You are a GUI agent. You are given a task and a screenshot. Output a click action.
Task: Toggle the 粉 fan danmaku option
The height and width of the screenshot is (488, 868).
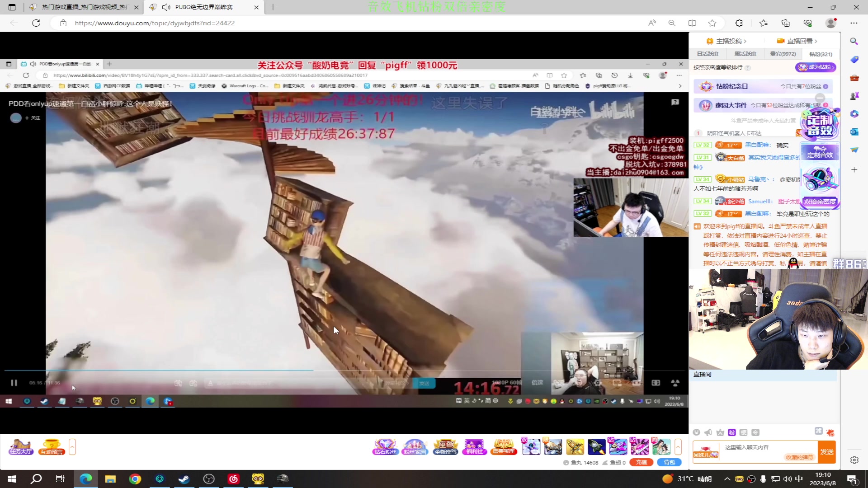(732, 432)
